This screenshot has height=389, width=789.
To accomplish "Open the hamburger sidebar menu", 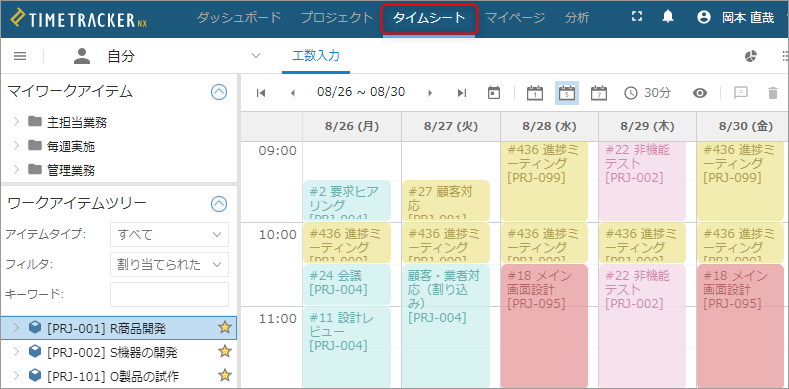I will coord(20,56).
